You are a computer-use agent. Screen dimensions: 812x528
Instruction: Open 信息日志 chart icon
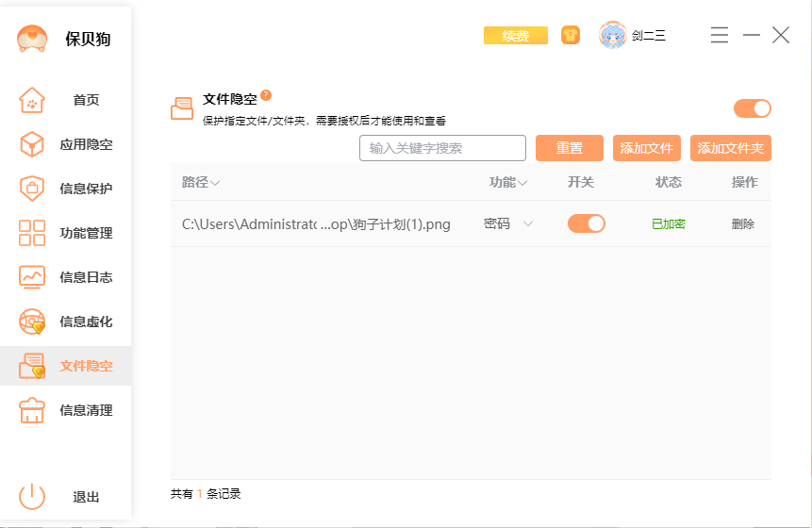pyautogui.click(x=32, y=277)
